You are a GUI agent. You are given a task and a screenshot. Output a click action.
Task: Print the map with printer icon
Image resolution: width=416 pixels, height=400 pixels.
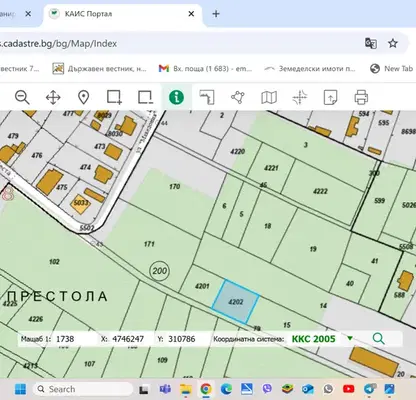pos(361,97)
